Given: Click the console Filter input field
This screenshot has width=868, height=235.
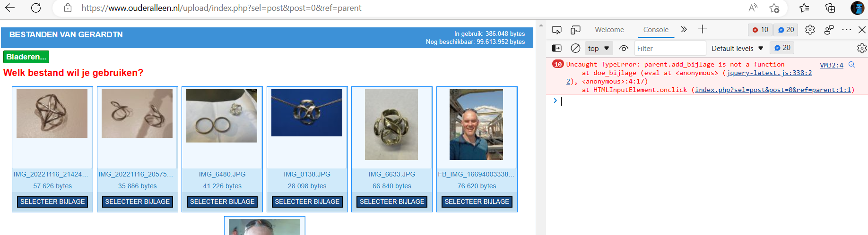Looking at the screenshot, I should (x=669, y=48).
